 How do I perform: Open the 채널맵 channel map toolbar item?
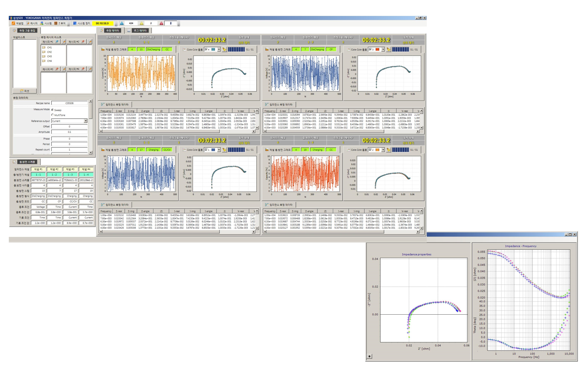pos(17,23)
